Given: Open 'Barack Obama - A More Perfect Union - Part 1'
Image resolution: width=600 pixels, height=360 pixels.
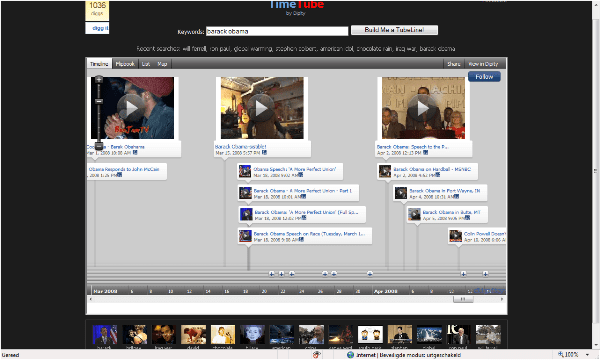Looking at the screenshot, I should (x=303, y=191).
